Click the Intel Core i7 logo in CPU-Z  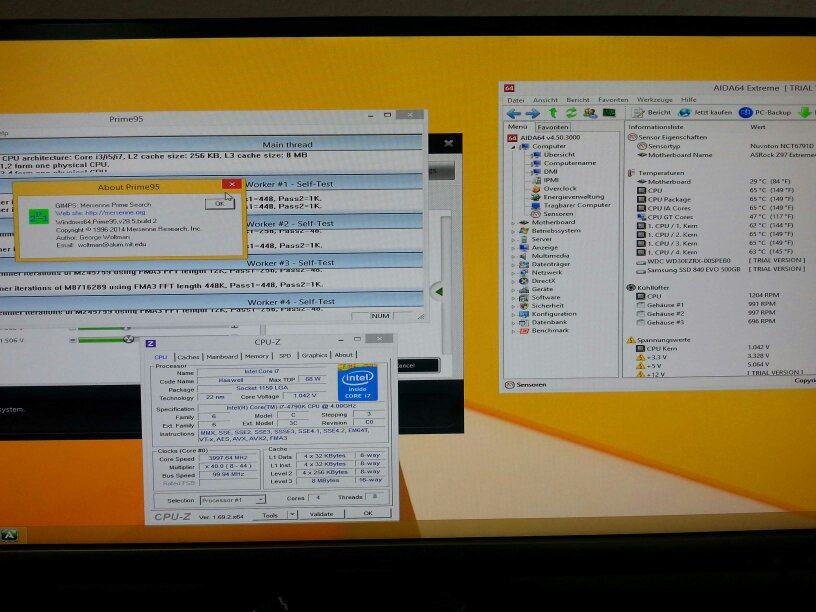click(357, 384)
